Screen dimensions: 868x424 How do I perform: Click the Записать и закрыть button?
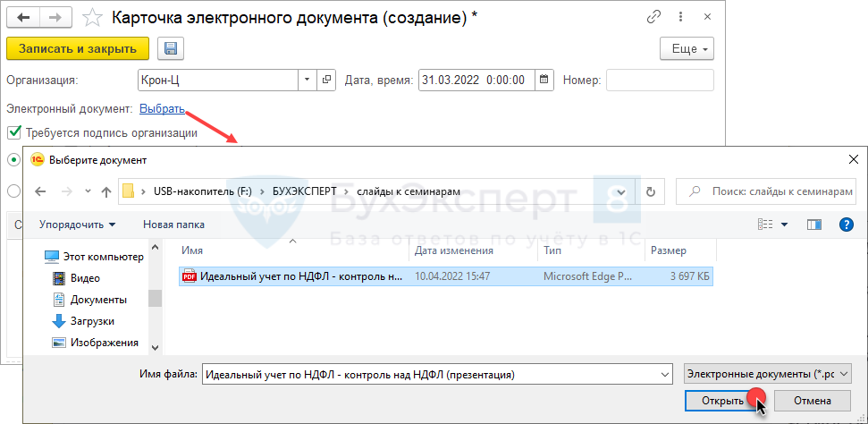point(78,48)
